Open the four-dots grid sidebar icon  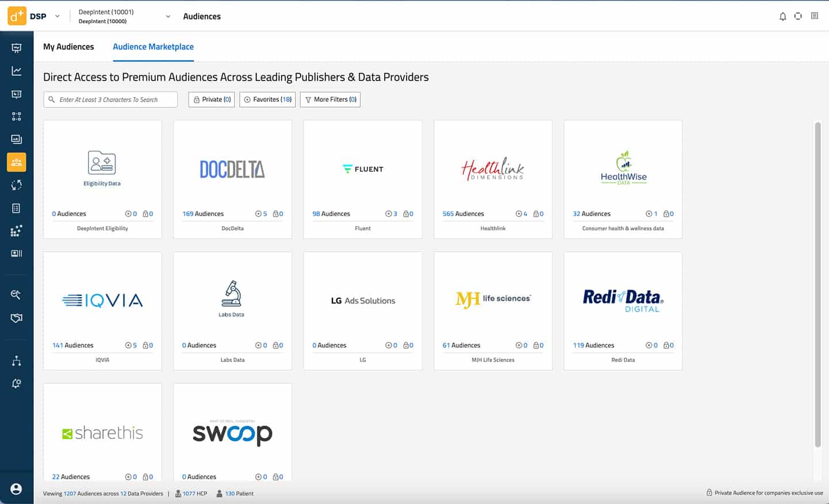(16, 116)
